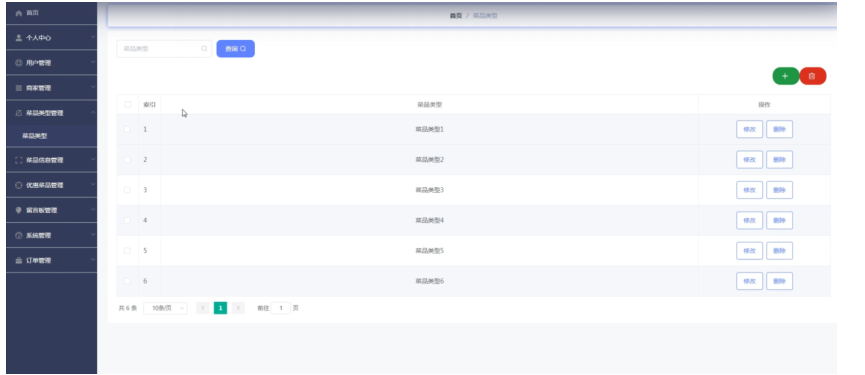Image resolution: width=865 pixels, height=375 pixels.
Task: Click 修改 for 菜品类型3 row
Action: coord(749,190)
